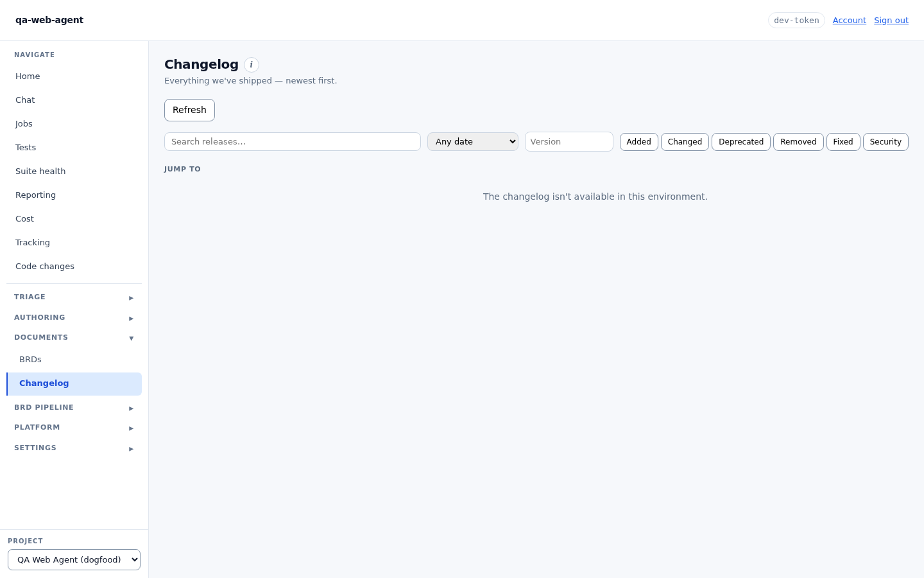This screenshot has height=578, width=924.
Task: Open the Reporting page
Action: 74,195
